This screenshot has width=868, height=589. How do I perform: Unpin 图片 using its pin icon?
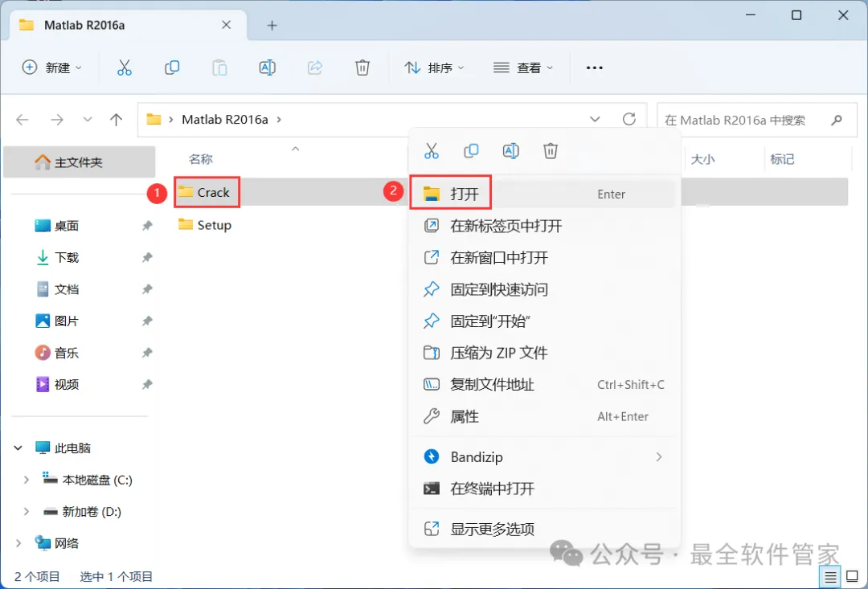(147, 321)
